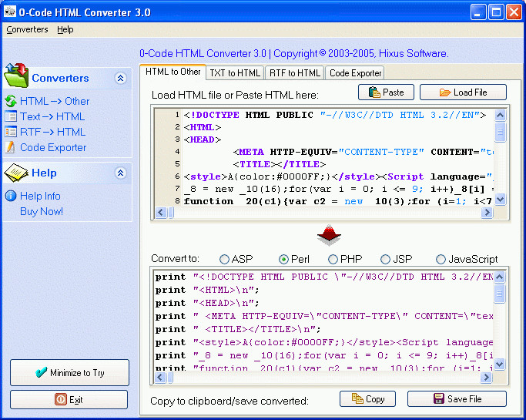Open the Help menu
This screenshot has width=526, height=420.
coord(65,29)
